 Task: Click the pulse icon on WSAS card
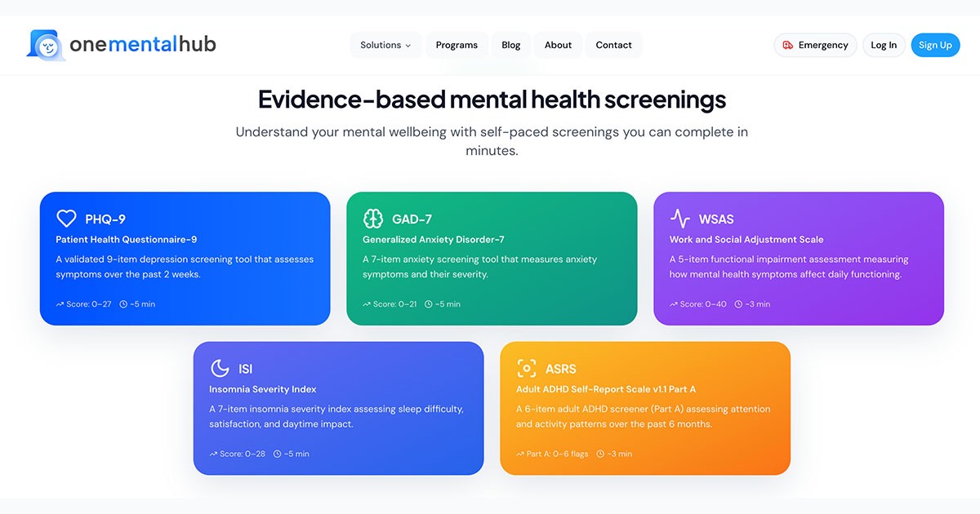click(680, 219)
